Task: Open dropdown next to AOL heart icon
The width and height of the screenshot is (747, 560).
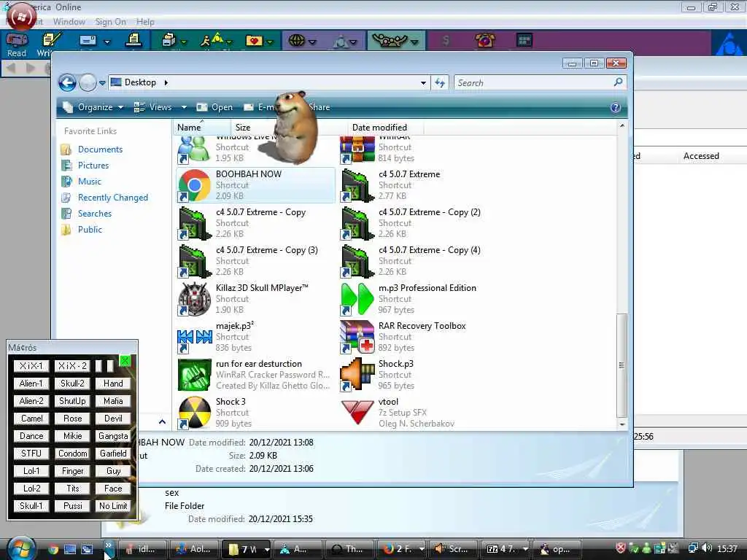Action: (270, 42)
